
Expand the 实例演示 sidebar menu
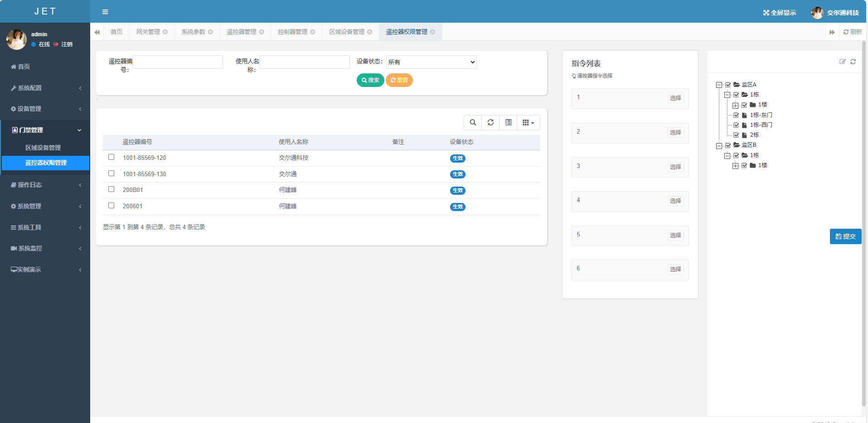tap(45, 269)
